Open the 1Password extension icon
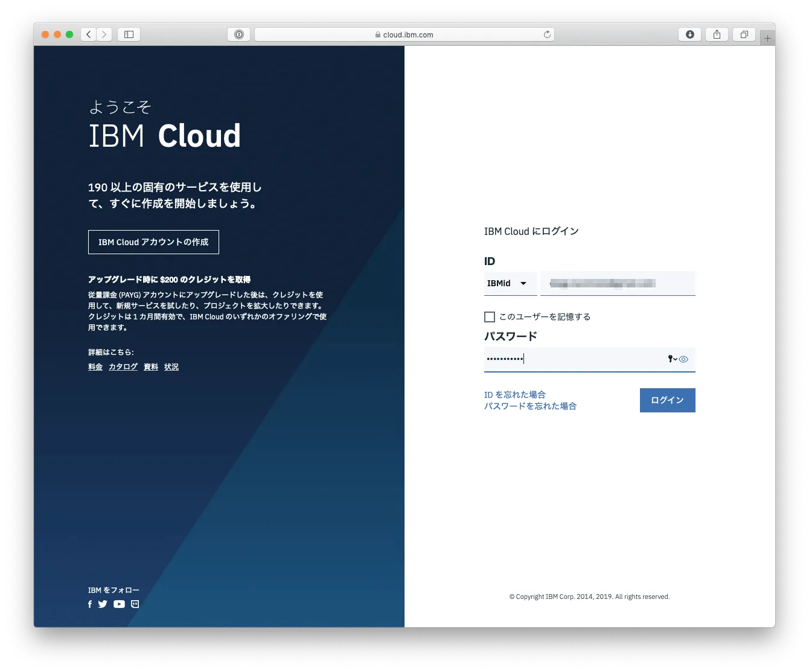Viewport: 809px width, 672px height. 239,34
